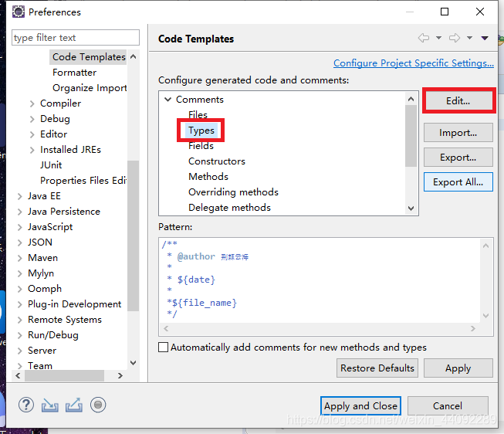Collapse the Comments tree node
Image resolution: width=504 pixels, height=434 pixels.
pyautogui.click(x=167, y=99)
